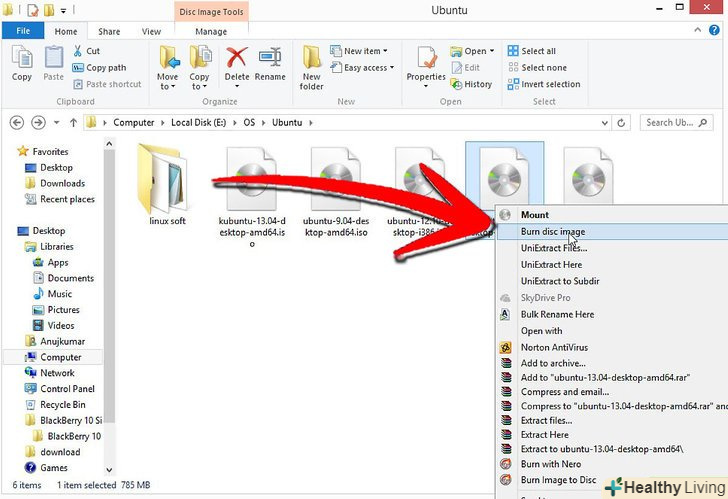Expand the address bar history dropdown
Image resolution: width=728 pixels, height=499 pixels.
click(604, 123)
